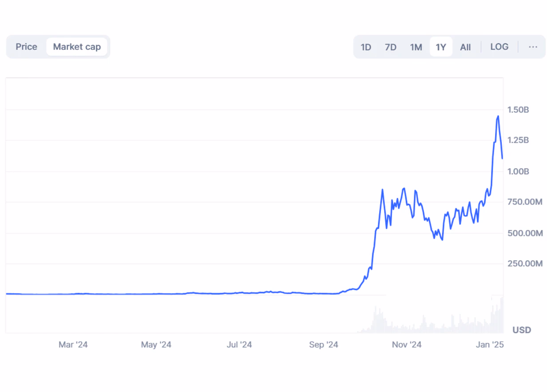Open the more options ellipsis menu
547x392 pixels.
pyautogui.click(x=533, y=47)
